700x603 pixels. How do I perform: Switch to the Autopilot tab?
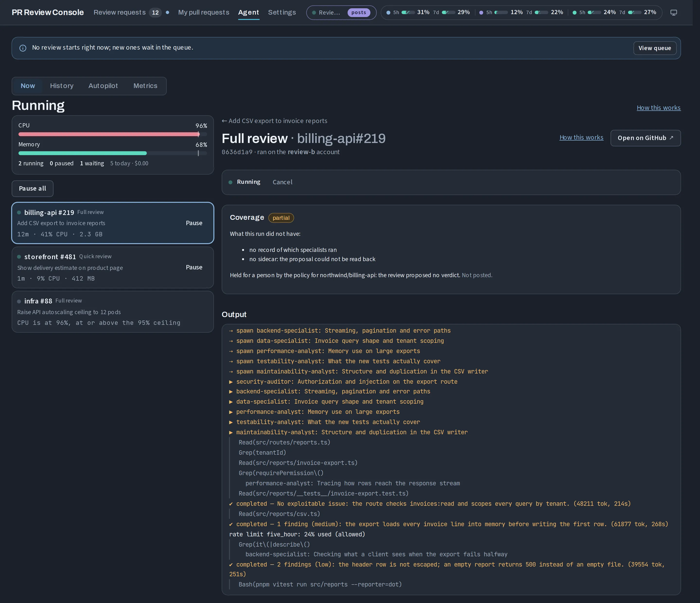[x=103, y=86]
